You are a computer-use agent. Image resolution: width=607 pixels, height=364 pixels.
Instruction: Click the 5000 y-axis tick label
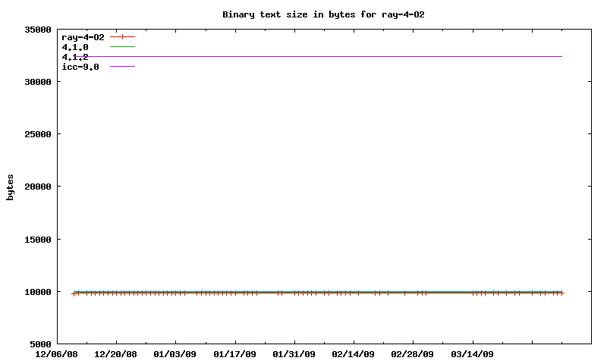coord(39,344)
